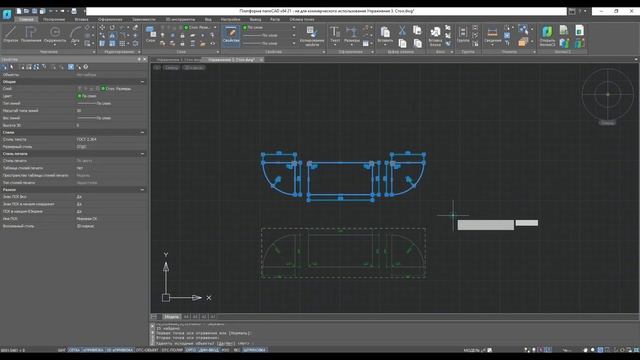Switch to the Модель layout tab
The width and height of the screenshot is (640, 360).
[x=171, y=317]
